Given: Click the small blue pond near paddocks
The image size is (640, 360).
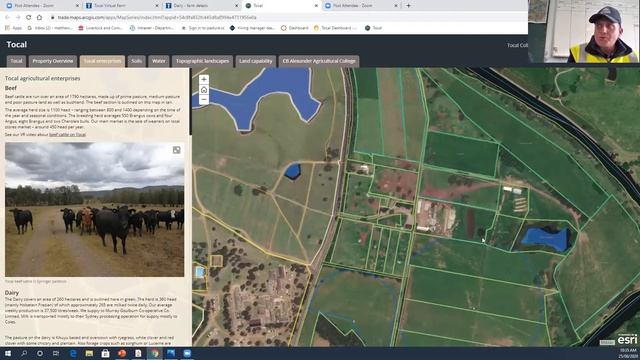Looking at the screenshot, I should [x=292, y=171].
